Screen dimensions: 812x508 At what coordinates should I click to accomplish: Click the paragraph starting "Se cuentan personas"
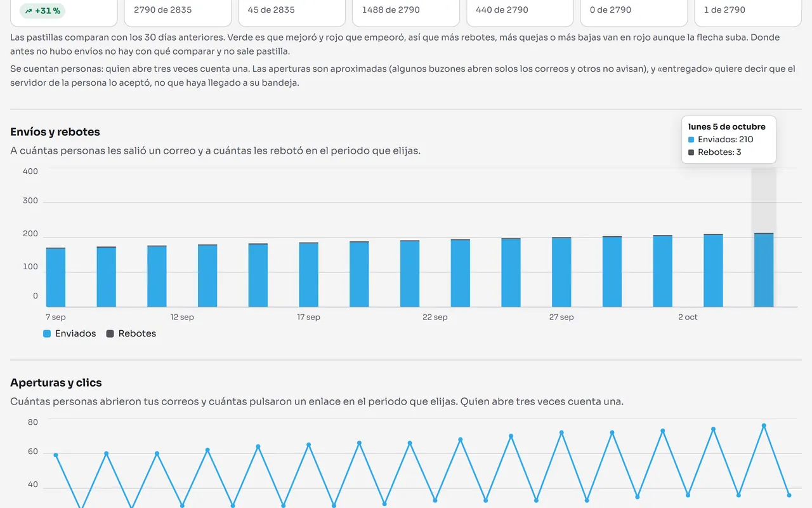tap(403, 76)
